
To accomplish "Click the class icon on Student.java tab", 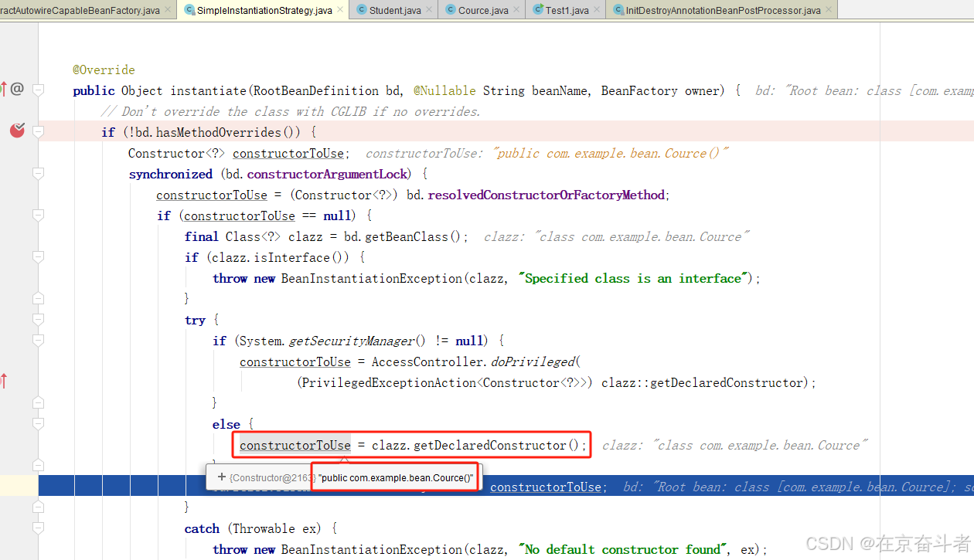I will (362, 10).
